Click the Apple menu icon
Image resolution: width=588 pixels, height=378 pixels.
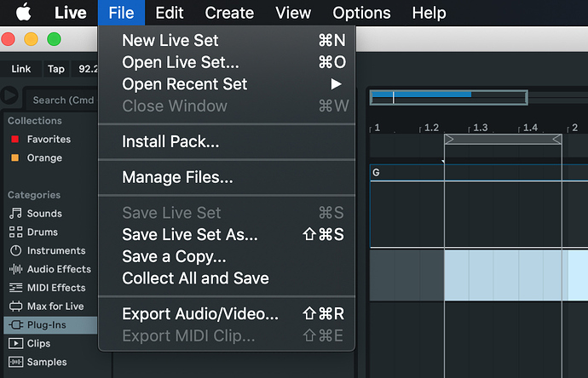tap(24, 13)
